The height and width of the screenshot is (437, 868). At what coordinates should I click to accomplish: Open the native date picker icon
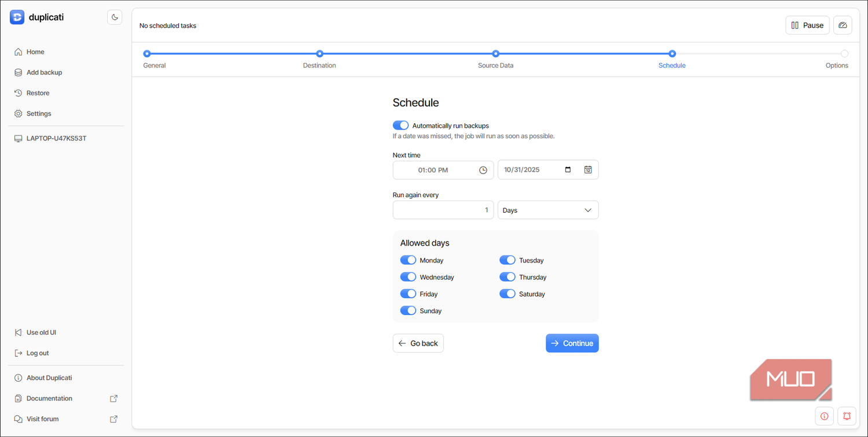coord(568,170)
